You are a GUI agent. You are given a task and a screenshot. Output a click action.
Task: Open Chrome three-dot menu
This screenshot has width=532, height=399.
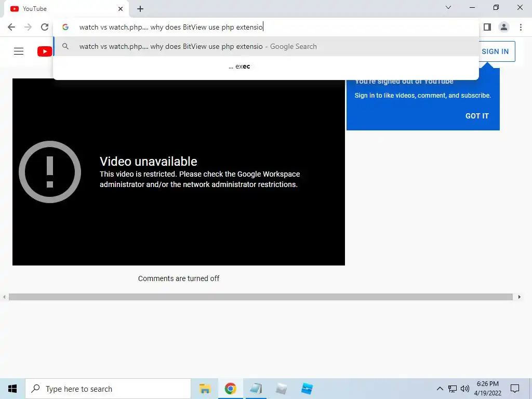pyautogui.click(x=521, y=27)
